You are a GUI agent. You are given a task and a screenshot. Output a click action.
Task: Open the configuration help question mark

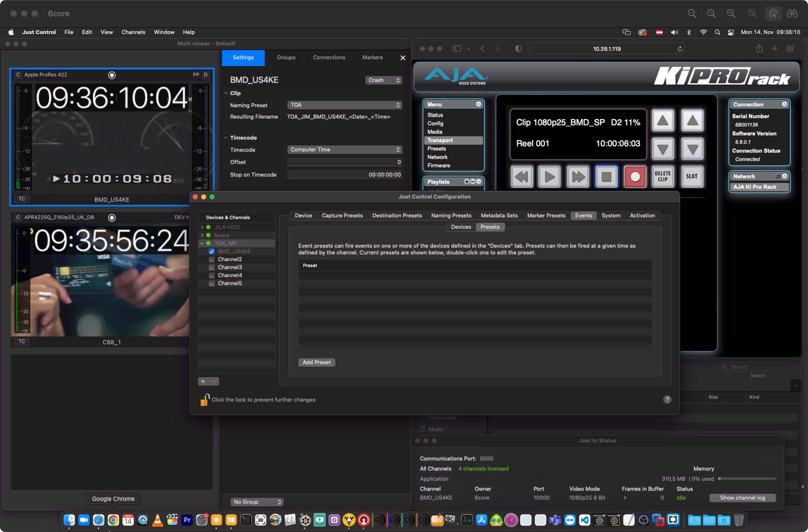tap(667, 399)
